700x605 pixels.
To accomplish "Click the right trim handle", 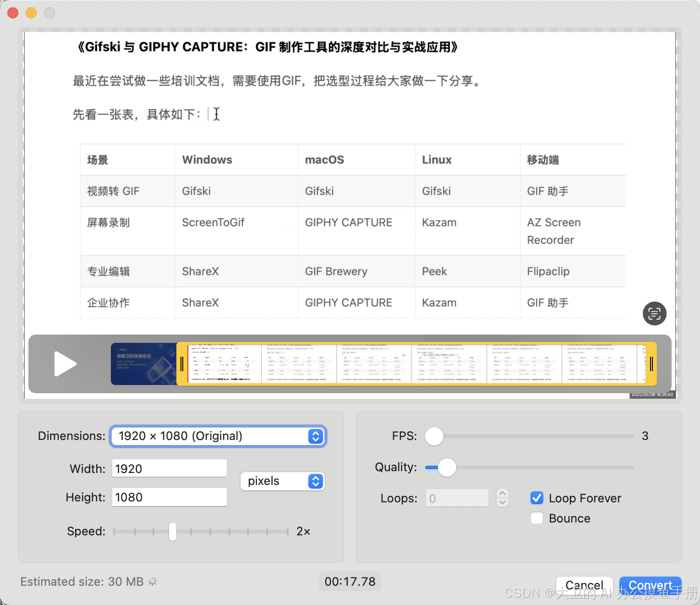I will 651,364.
